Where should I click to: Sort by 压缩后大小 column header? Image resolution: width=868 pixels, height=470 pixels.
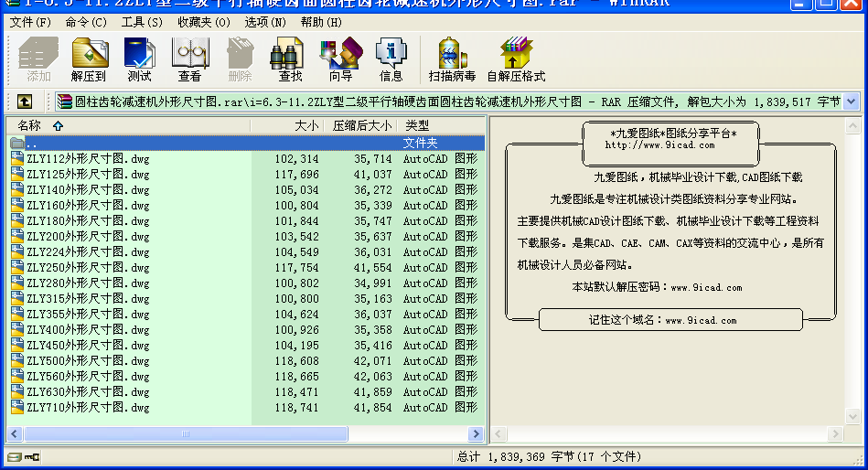coord(361,125)
